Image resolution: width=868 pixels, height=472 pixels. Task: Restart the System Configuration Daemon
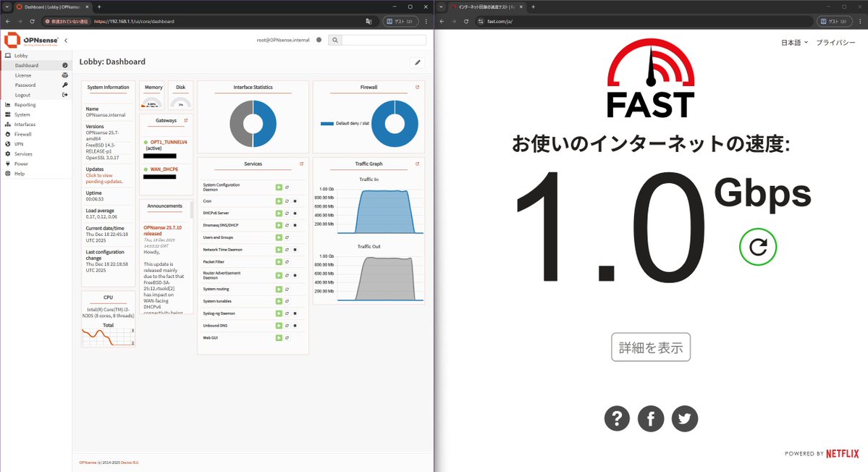(287, 187)
